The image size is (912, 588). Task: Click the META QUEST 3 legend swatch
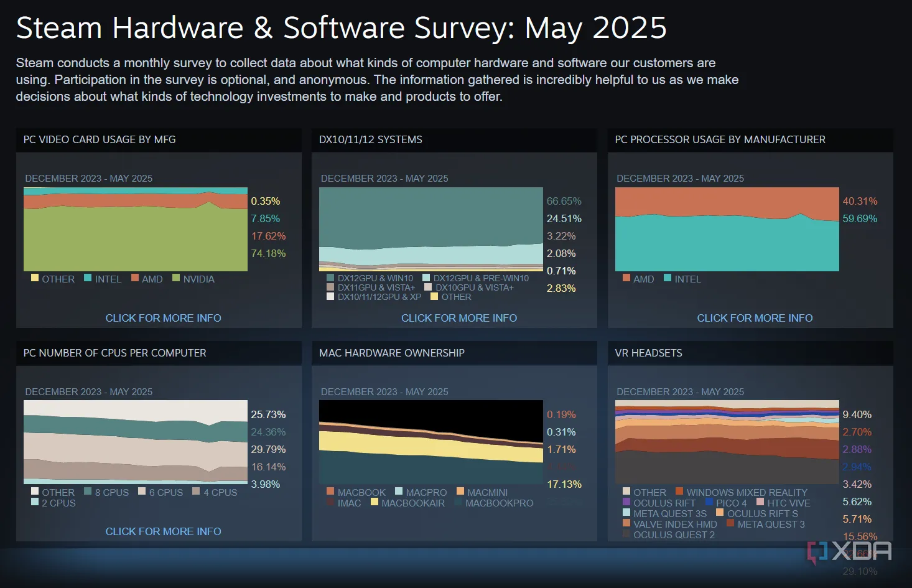pos(730,523)
